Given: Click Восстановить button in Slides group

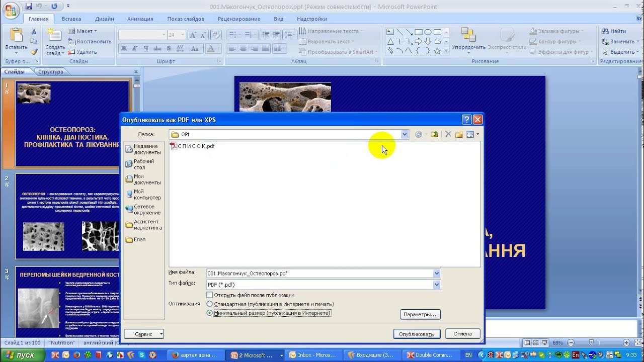Looking at the screenshot, I should click(x=90, y=42).
